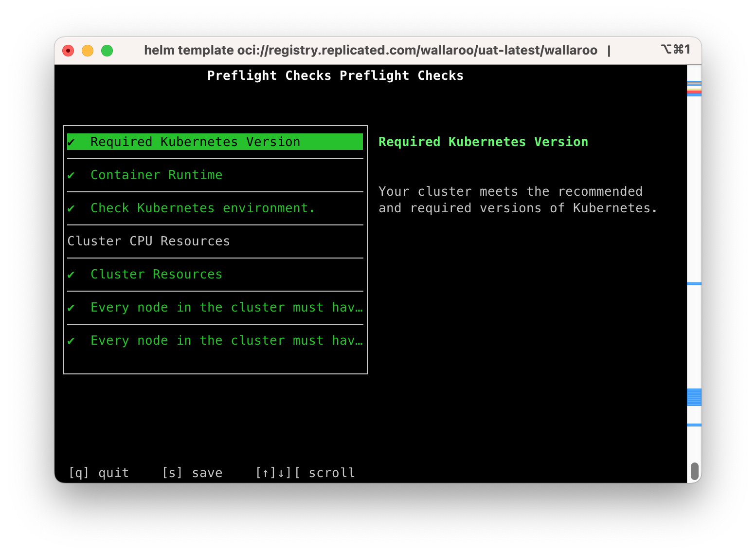Click the first Every node checkmark
Screen dimensions: 756x555
(72, 307)
